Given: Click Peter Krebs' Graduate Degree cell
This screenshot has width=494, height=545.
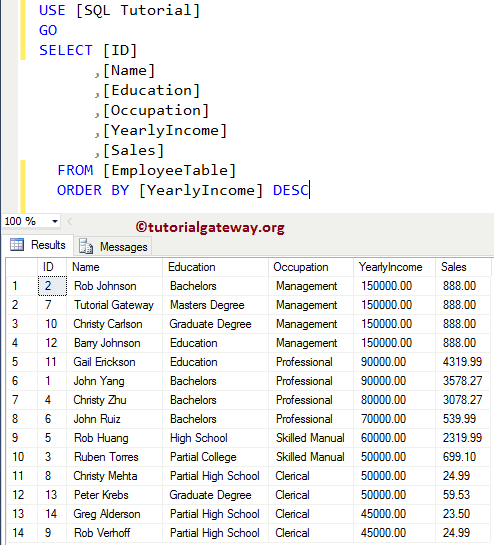Looking at the screenshot, I should click(x=216, y=495).
